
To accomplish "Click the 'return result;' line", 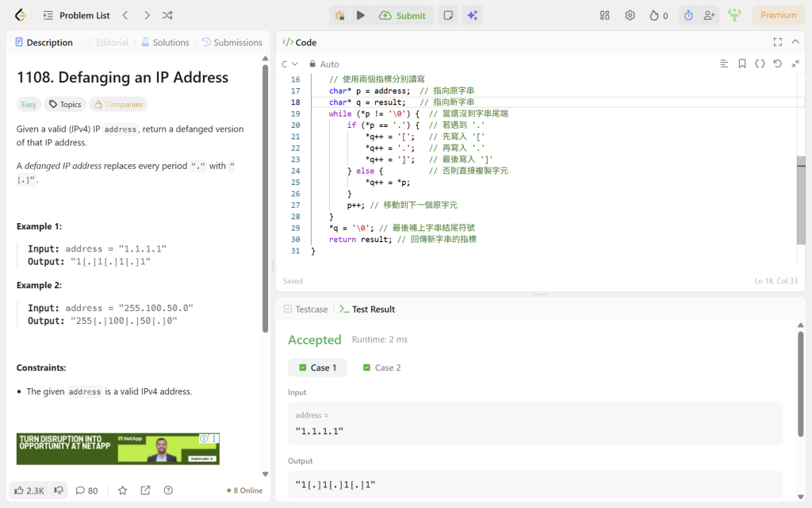I will point(361,240).
